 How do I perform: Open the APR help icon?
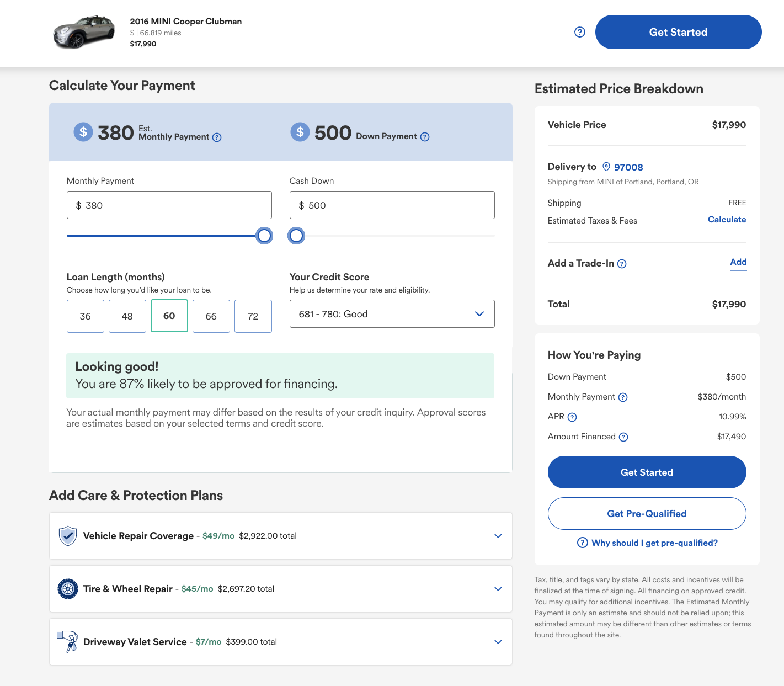tap(572, 417)
